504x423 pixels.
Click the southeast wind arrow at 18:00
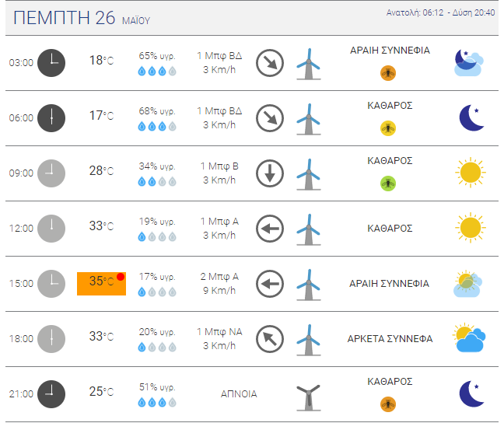click(x=270, y=338)
